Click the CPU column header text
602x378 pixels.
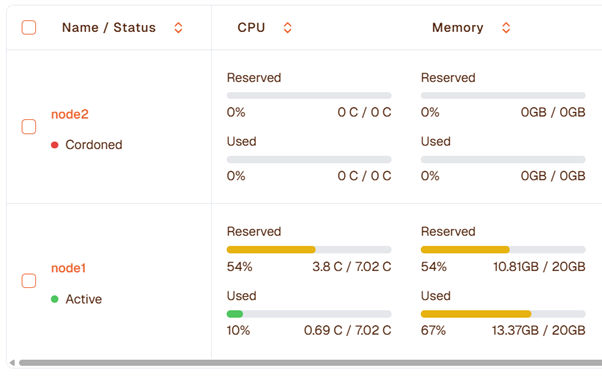click(x=251, y=28)
